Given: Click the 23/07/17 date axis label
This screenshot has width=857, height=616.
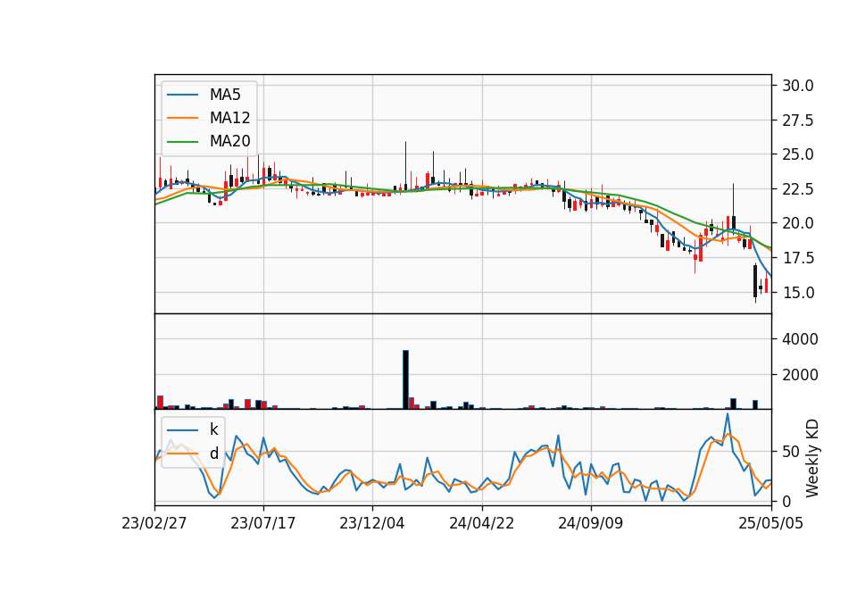Looking at the screenshot, I should pos(262,524).
